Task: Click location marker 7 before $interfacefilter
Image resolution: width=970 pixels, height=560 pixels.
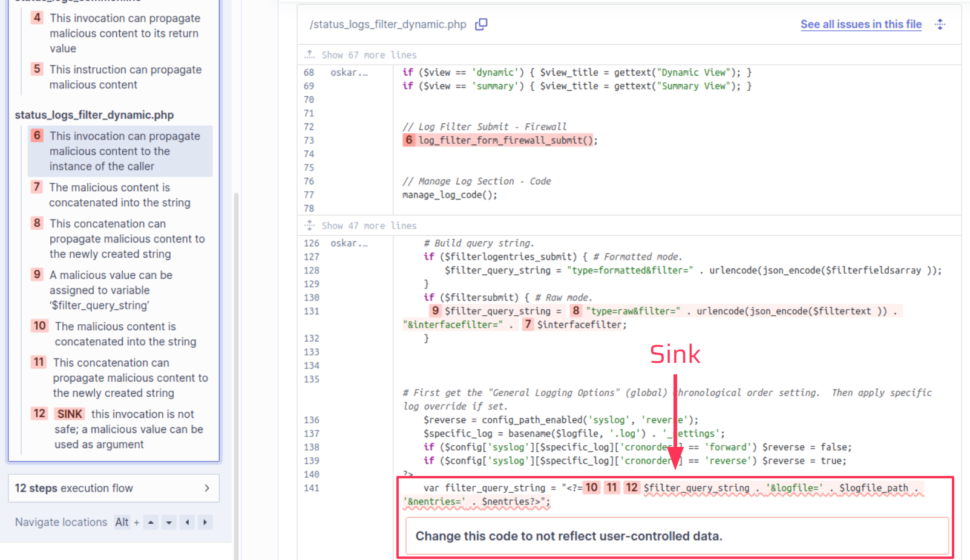Action: (528, 325)
